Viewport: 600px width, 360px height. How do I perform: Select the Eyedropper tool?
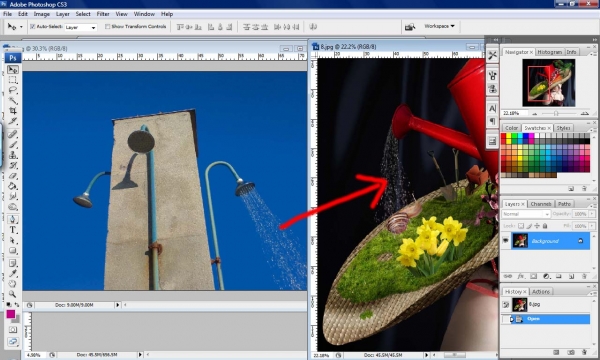pos(13,274)
